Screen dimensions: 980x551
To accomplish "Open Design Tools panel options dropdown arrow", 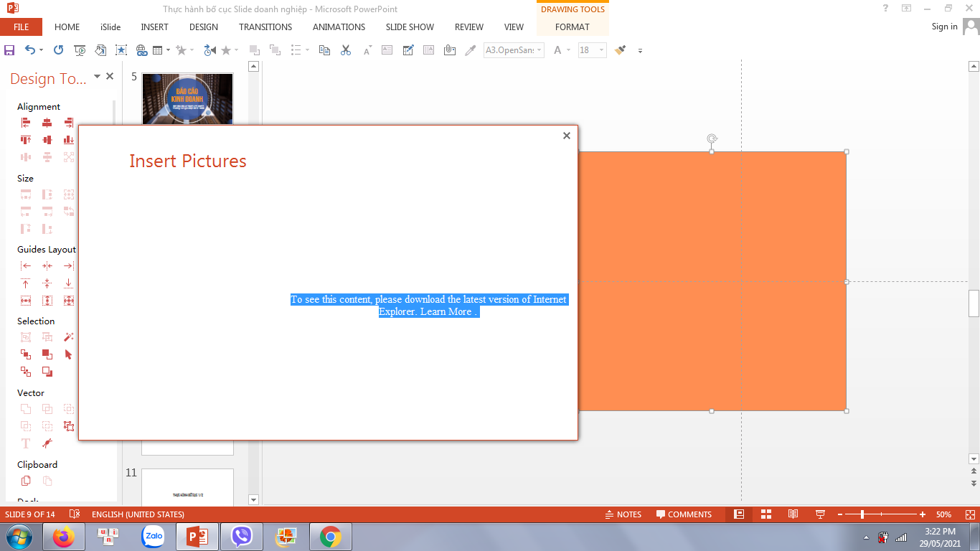I will tap(97, 77).
